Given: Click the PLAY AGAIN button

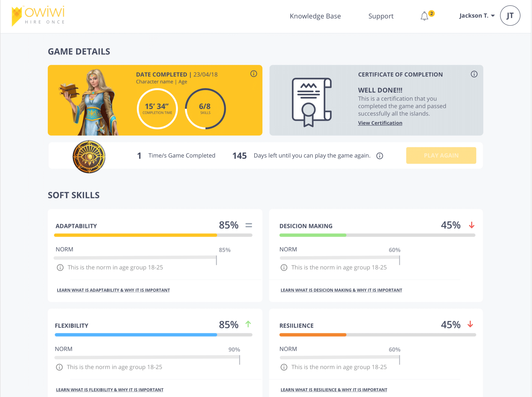Looking at the screenshot, I should [x=441, y=155].
